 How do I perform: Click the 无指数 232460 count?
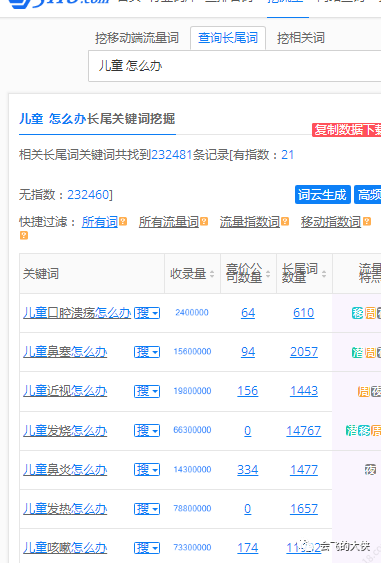coord(88,195)
